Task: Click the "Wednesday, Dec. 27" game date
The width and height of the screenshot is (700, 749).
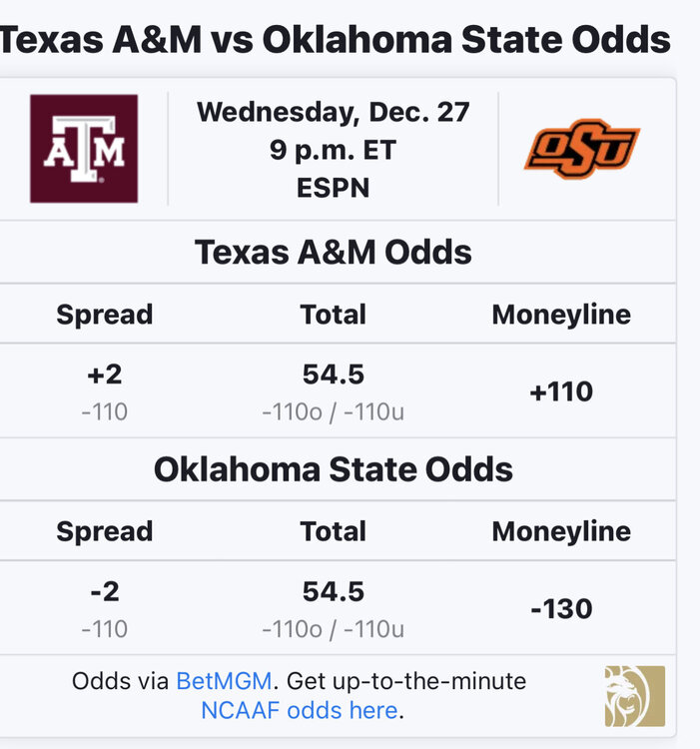Action: (334, 112)
